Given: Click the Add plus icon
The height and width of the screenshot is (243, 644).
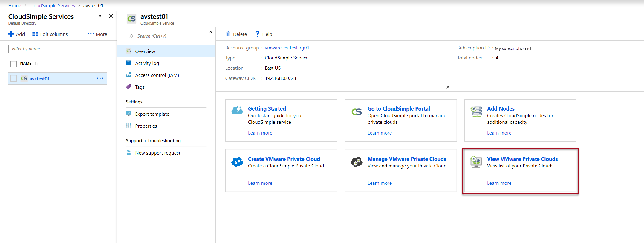Looking at the screenshot, I should 11,34.
